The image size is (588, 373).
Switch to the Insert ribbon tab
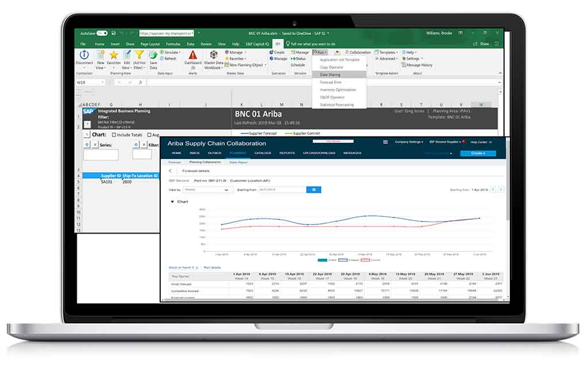115,44
